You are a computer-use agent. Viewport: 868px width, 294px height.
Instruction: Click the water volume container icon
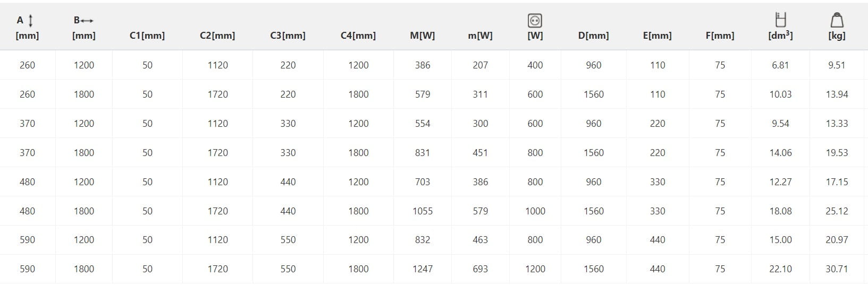click(x=780, y=20)
